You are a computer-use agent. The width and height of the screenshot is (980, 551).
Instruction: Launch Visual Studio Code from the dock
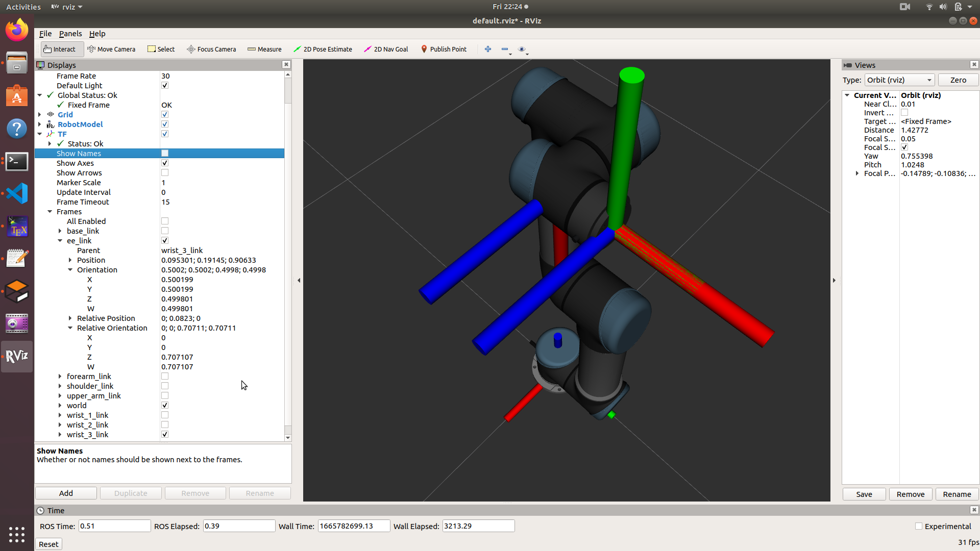(17, 194)
